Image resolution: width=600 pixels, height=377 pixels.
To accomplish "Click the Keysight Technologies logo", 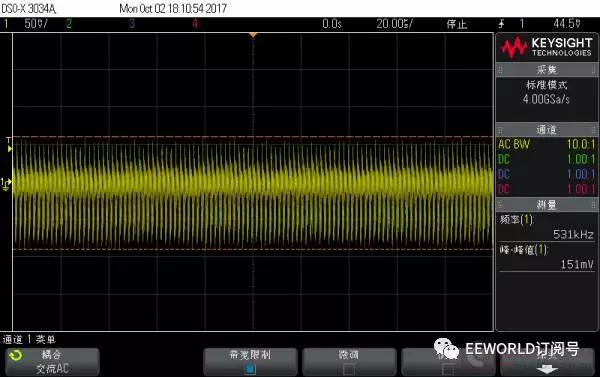I will tap(547, 47).
